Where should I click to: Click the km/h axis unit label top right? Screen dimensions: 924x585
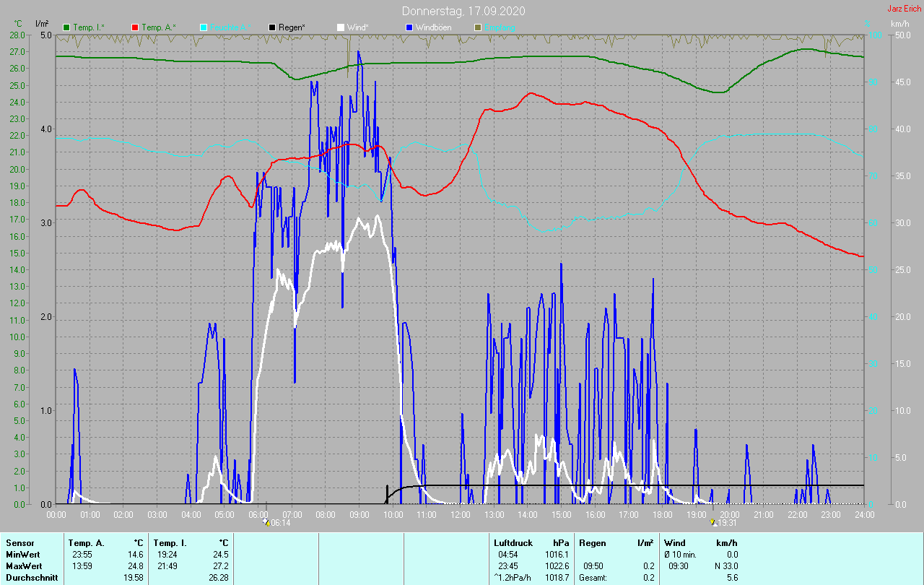(x=899, y=24)
